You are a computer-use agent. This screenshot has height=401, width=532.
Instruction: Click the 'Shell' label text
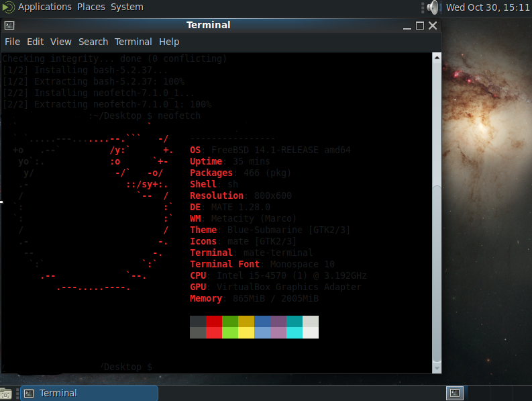click(x=203, y=184)
